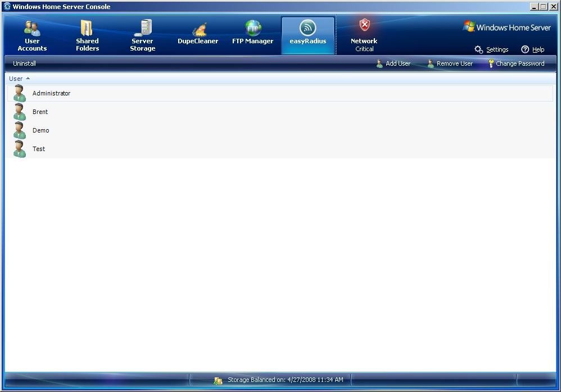Open Network Critical status shield icon

(364, 25)
